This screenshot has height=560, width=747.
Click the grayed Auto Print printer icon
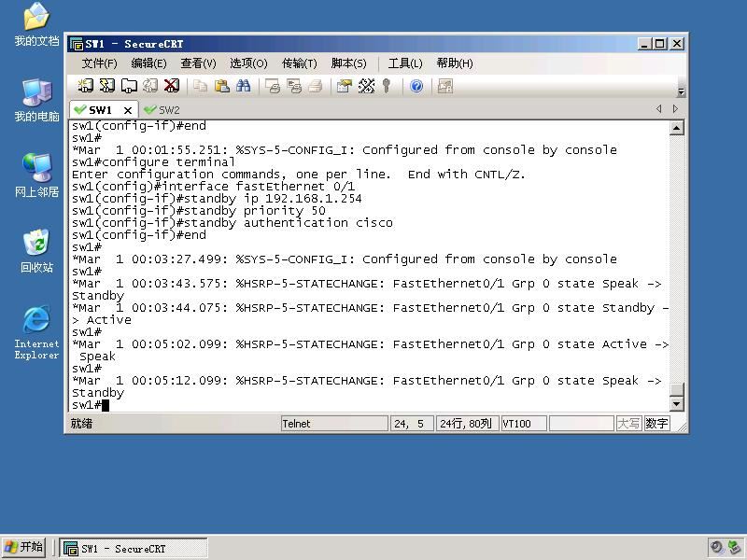pos(316,86)
